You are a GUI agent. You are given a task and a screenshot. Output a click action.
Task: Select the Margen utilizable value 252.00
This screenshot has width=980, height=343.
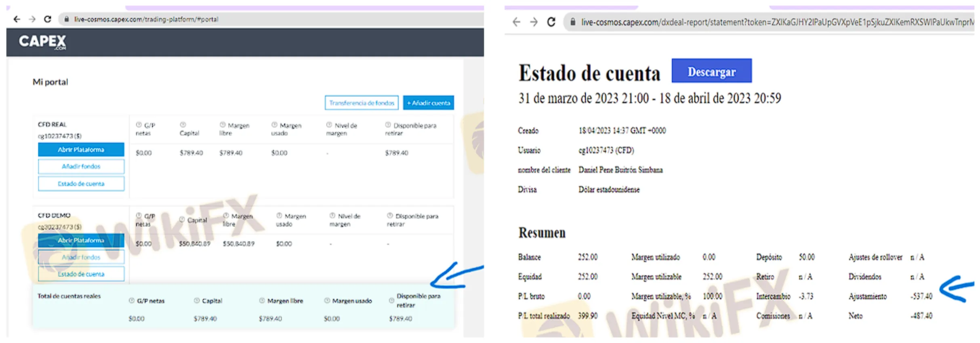tap(713, 277)
